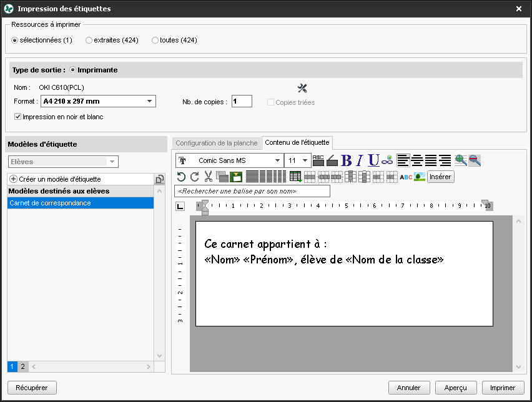
Task: Insert a table with the green grid icon
Action: (295, 177)
